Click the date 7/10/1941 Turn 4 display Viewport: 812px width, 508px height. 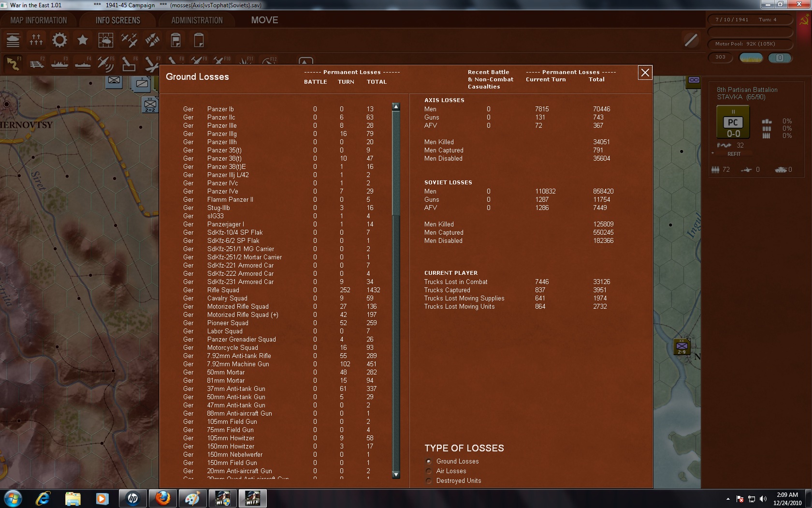pyautogui.click(x=750, y=20)
